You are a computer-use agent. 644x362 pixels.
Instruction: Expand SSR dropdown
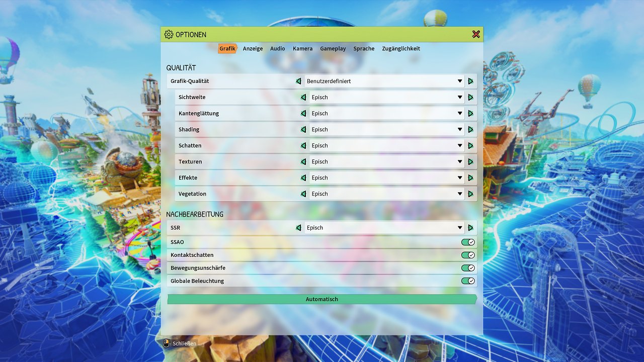point(384,227)
